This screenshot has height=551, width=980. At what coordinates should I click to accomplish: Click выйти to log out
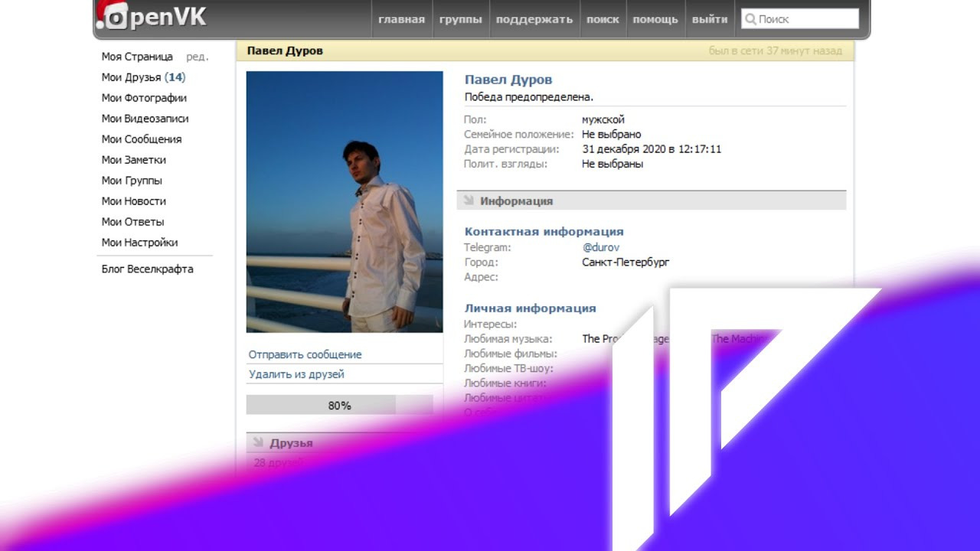pos(710,19)
